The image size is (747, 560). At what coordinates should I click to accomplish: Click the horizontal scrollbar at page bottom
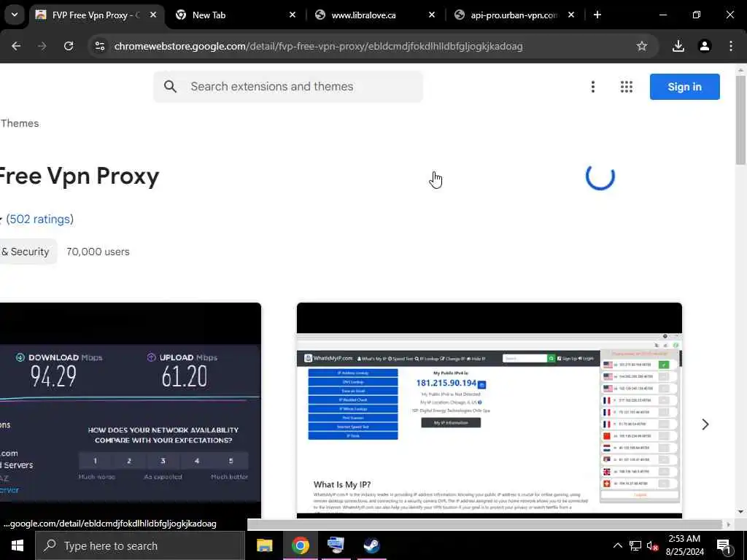tap(485, 524)
